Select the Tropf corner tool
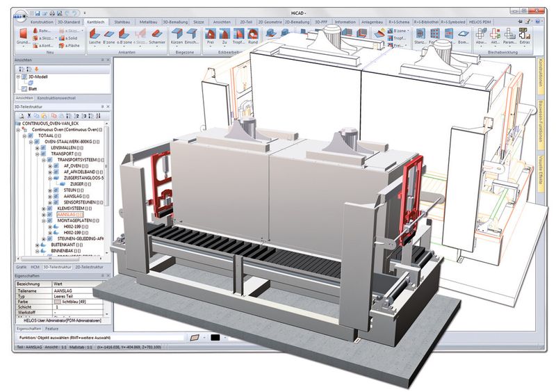 click(x=238, y=37)
